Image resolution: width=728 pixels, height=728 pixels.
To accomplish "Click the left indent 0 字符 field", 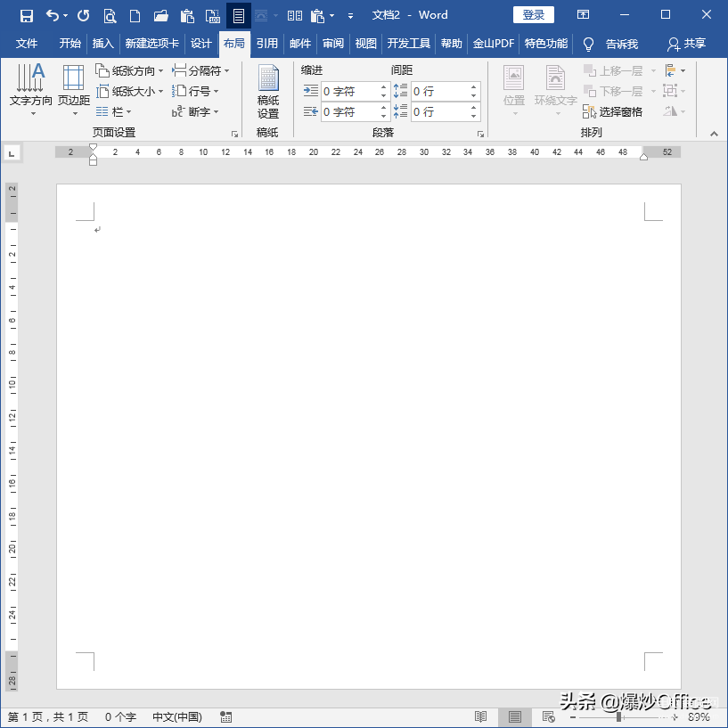I will pyautogui.click(x=350, y=92).
